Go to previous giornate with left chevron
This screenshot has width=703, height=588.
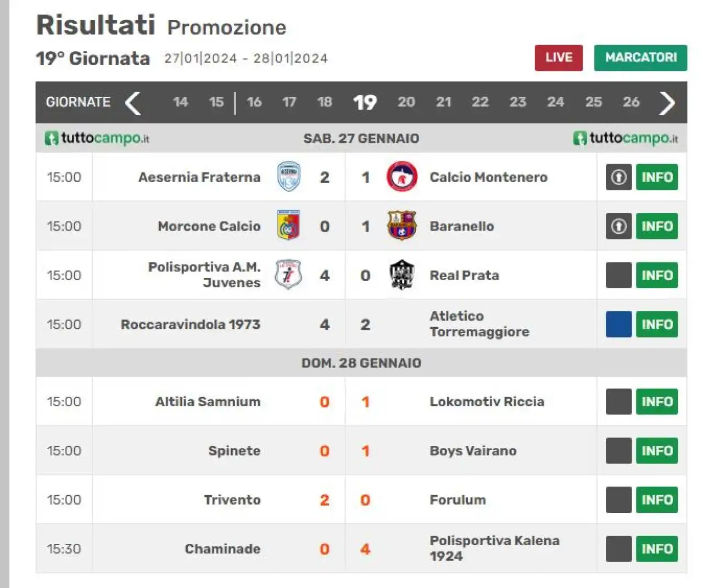133,103
